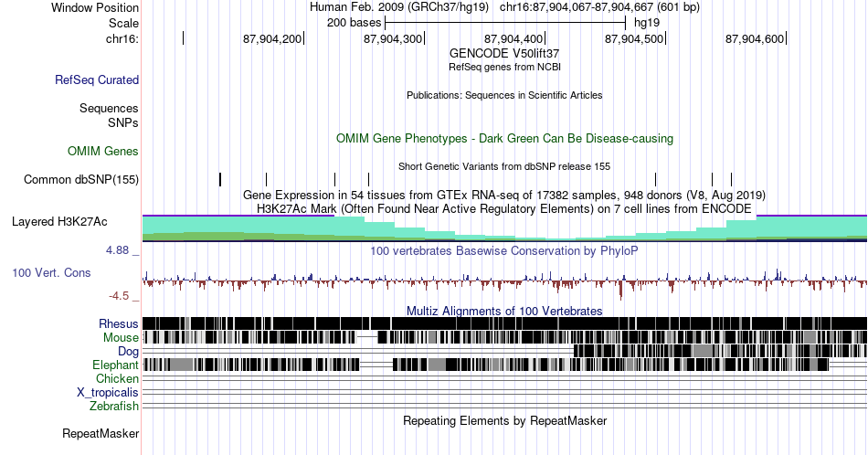Click the -4.5 PhyloP lower limit

click(119, 296)
